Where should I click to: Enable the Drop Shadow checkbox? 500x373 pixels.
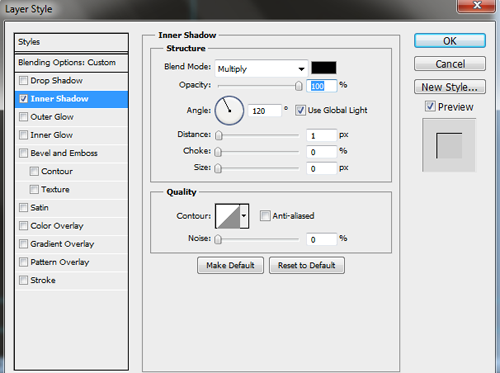[23, 81]
